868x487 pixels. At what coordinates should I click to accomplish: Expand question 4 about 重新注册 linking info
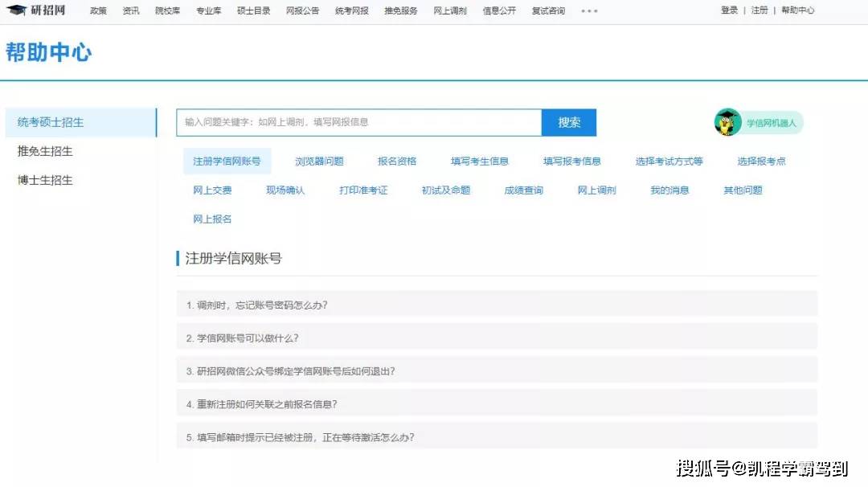click(x=267, y=404)
